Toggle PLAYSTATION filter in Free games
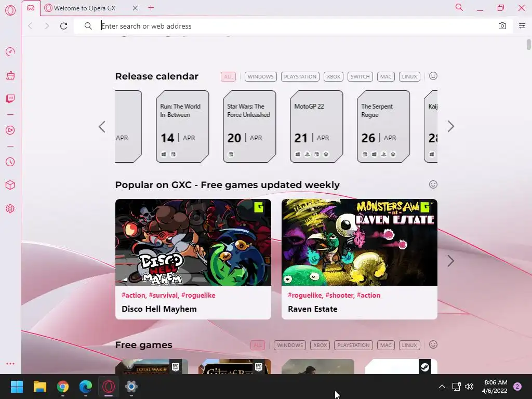The image size is (532, 399). pos(353,345)
